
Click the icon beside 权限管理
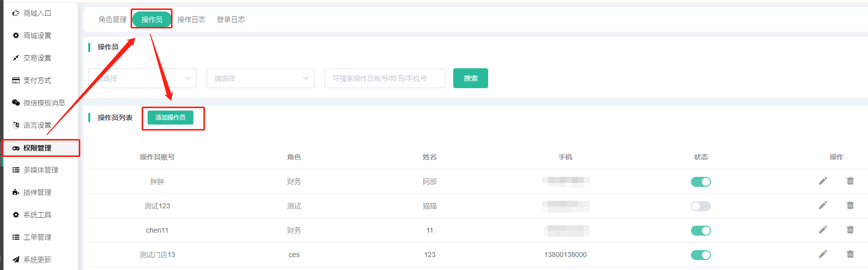(x=16, y=148)
